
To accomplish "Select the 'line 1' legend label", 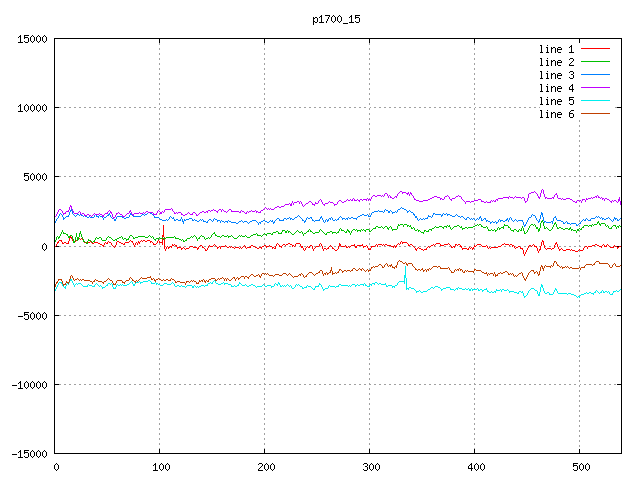I will point(556,49).
